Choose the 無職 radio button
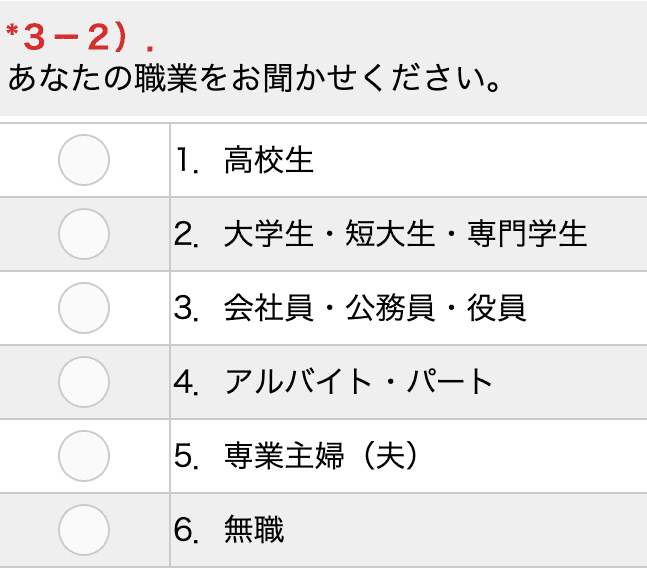The width and height of the screenshot is (647, 570). 84,530
